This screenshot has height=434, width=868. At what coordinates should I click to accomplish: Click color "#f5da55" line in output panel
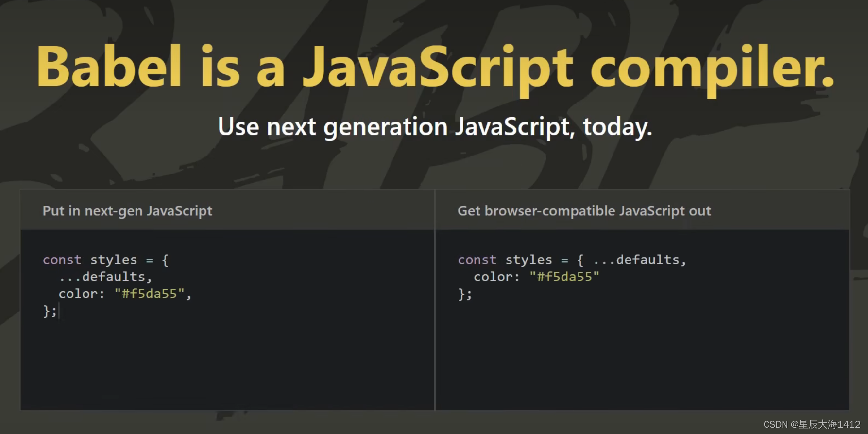pyautogui.click(x=536, y=277)
